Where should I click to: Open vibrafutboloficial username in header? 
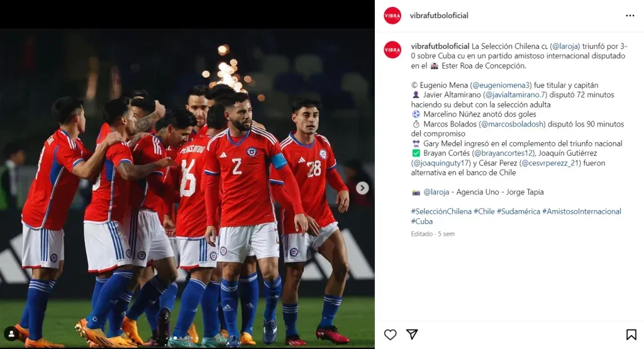click(x=439, y=16)
